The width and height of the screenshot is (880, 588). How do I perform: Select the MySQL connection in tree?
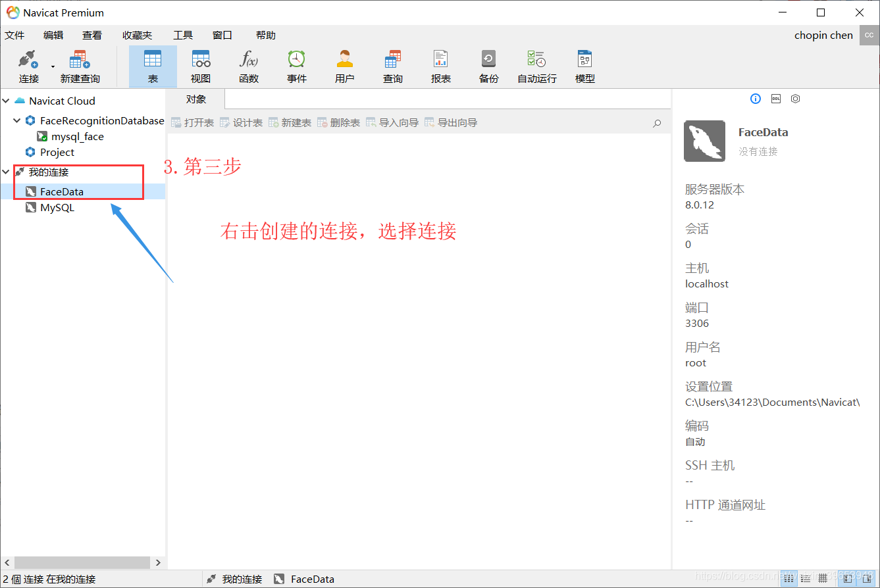click(57, 208)
